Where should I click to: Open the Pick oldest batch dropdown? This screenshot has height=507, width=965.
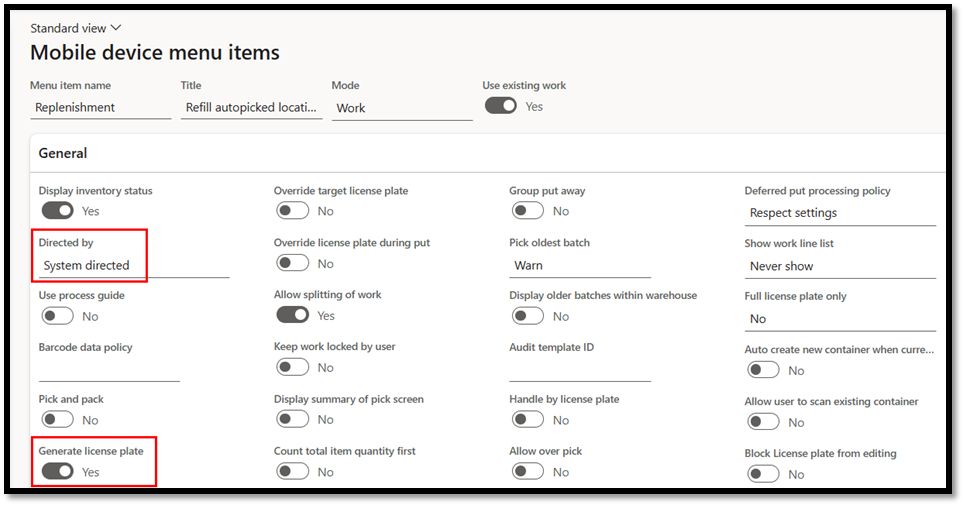pyautogui.click(x=579, y=266)
